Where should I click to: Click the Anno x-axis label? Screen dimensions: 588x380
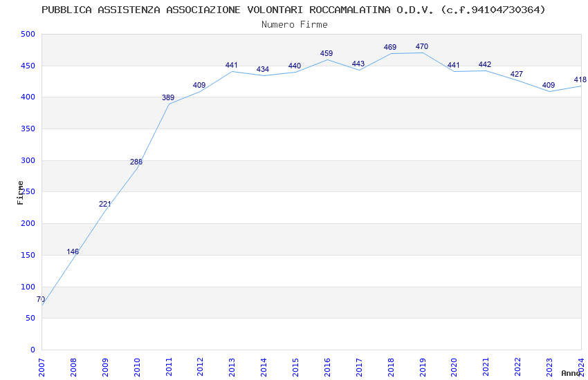pyautogui.click(x=571, y=373)
